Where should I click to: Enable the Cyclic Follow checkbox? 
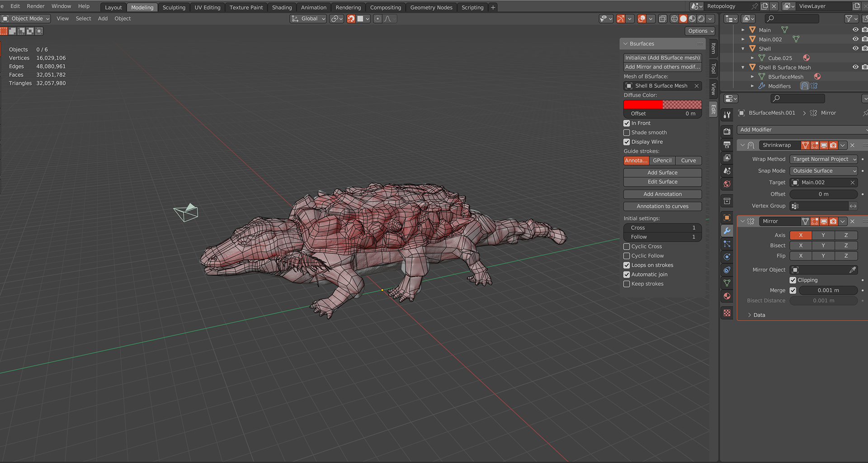click(627, 256)
